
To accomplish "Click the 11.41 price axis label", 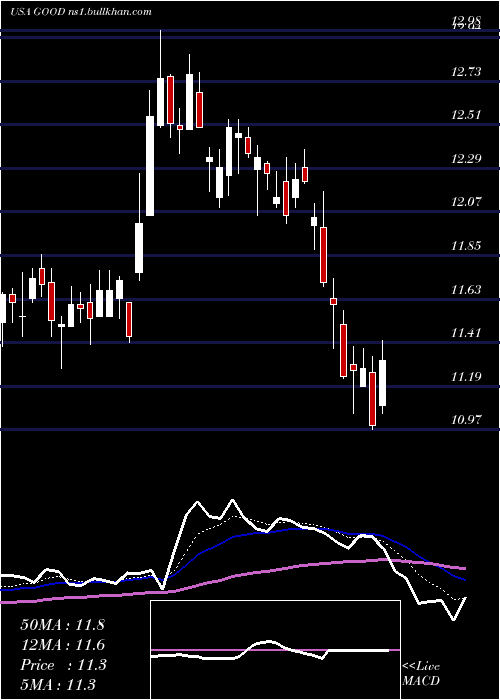I will pyautogui.click(x=467, y=333).
